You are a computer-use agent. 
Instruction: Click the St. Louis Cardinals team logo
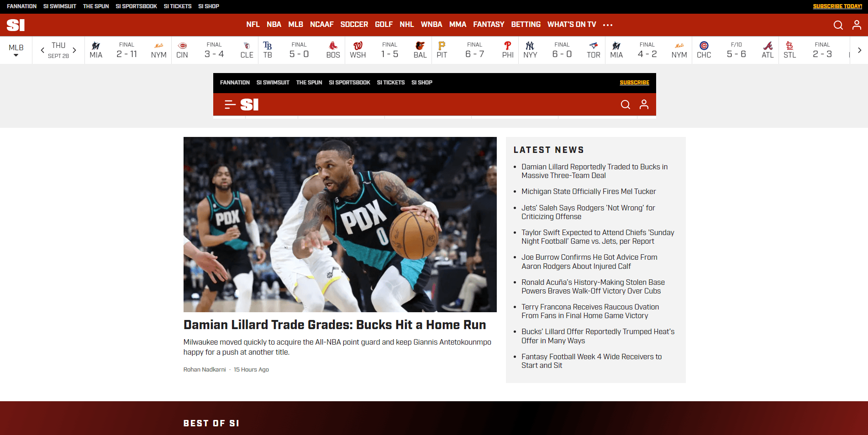pyautogui.click(x=789, y=46)
